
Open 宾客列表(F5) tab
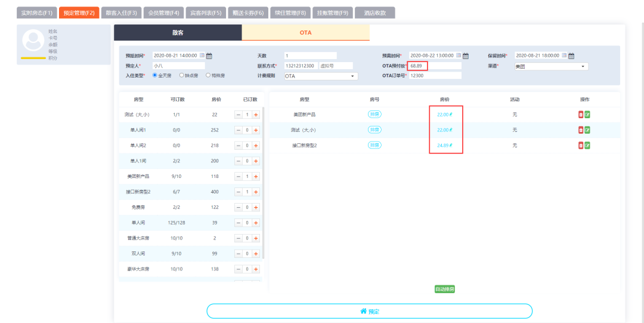click(206, 13)
